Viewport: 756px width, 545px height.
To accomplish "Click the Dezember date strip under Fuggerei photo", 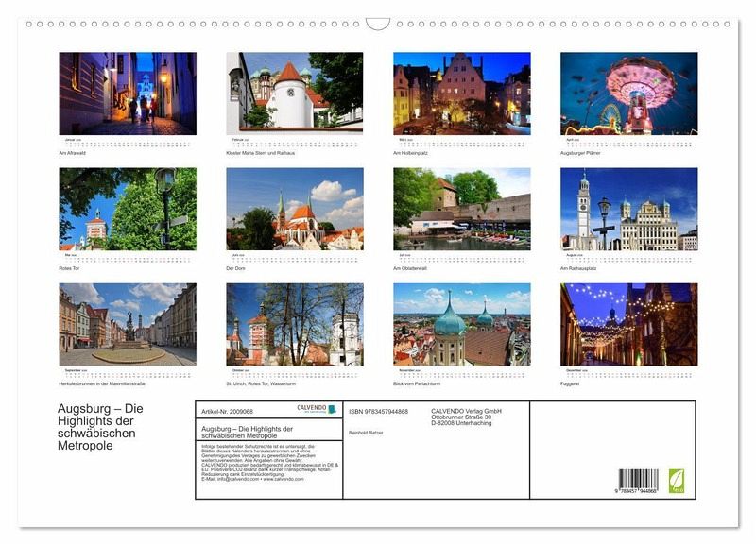I will tap(629, 373).
